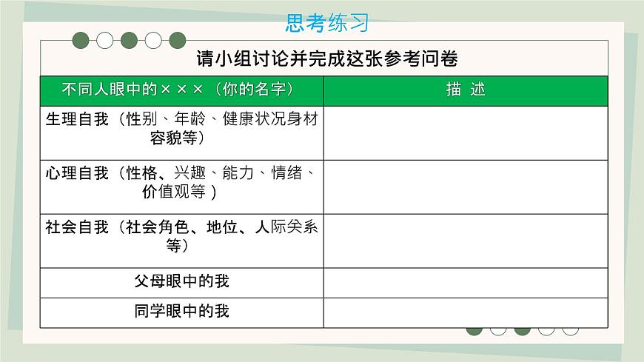Select the 社会自我 row label cell
This screenshot has width=644, height=362.
pyautogui.click(x=182, y=241)
